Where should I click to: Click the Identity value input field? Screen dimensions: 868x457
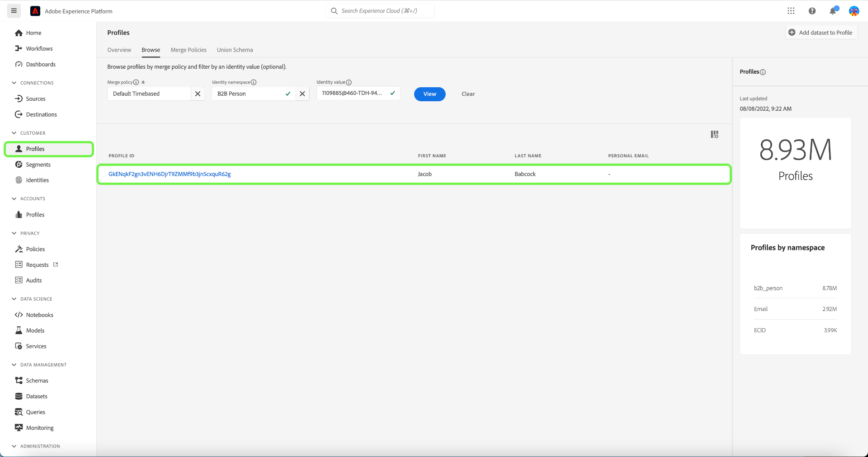point(358,94)
